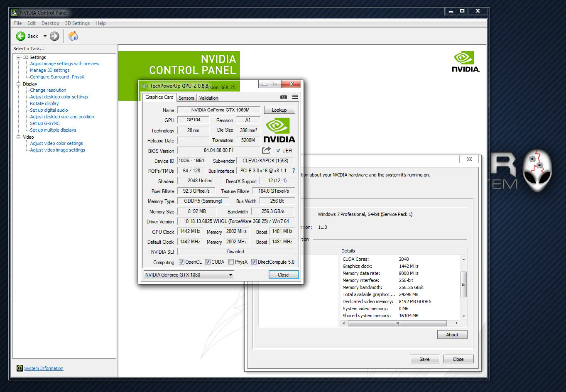Open Configure Surround, PhysX

tap(57, 77)
